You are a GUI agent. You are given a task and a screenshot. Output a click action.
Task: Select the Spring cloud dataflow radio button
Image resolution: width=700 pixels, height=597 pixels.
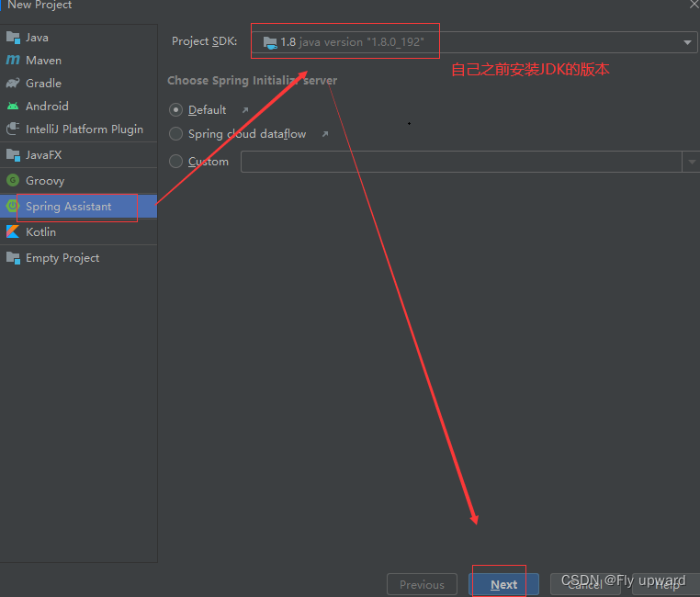pos(175,134)
